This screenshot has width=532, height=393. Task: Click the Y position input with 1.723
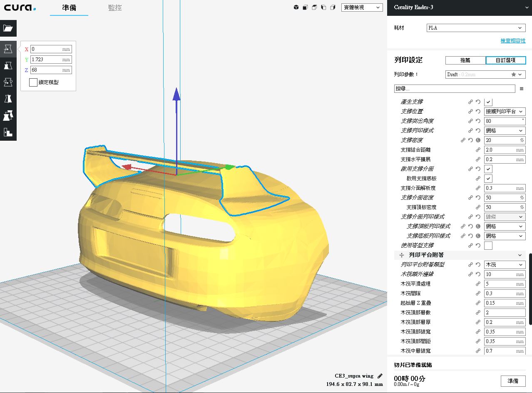click(51, 60)
